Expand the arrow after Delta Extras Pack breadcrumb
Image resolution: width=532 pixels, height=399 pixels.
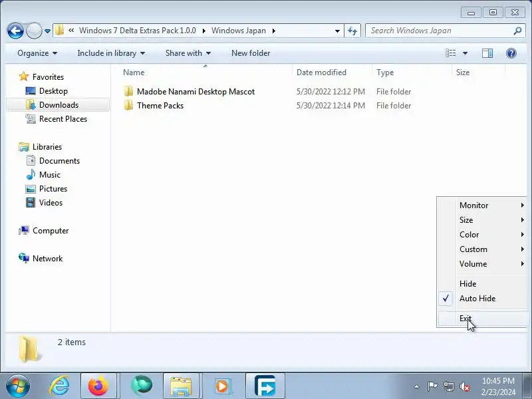coord(204,31)
